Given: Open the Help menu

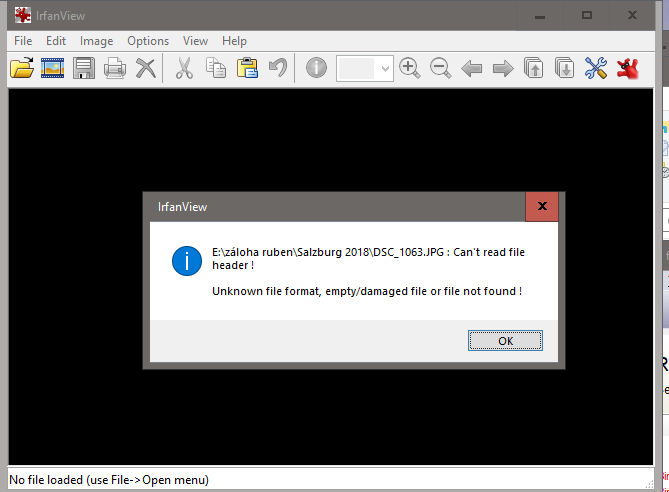Looking at the screenshot, I should coord(234,41).
